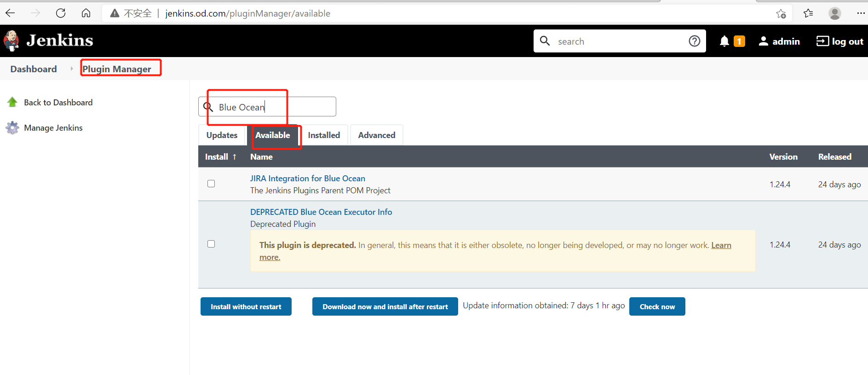This screenshot has height=375, width=868.
Task: Open the Advanced tab
Action: (x=376, y=135)
